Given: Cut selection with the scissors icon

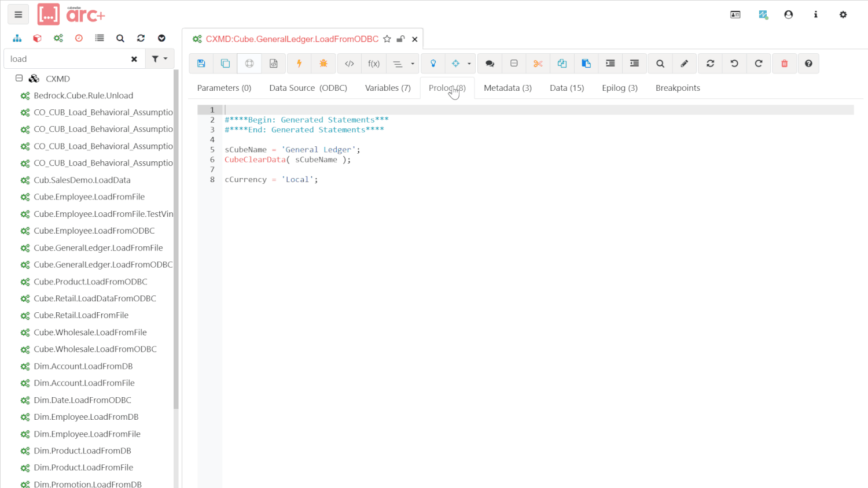Looking at the screenshot, I should click(538, 64).
